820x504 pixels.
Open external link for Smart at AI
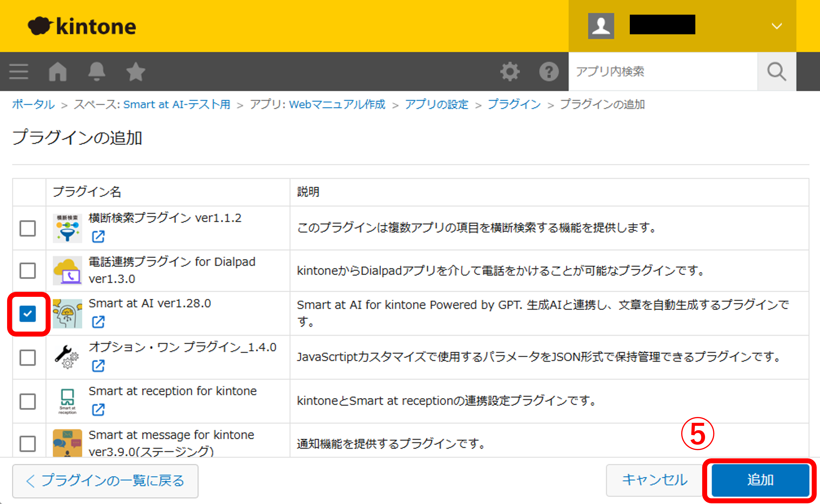(98, 322)
